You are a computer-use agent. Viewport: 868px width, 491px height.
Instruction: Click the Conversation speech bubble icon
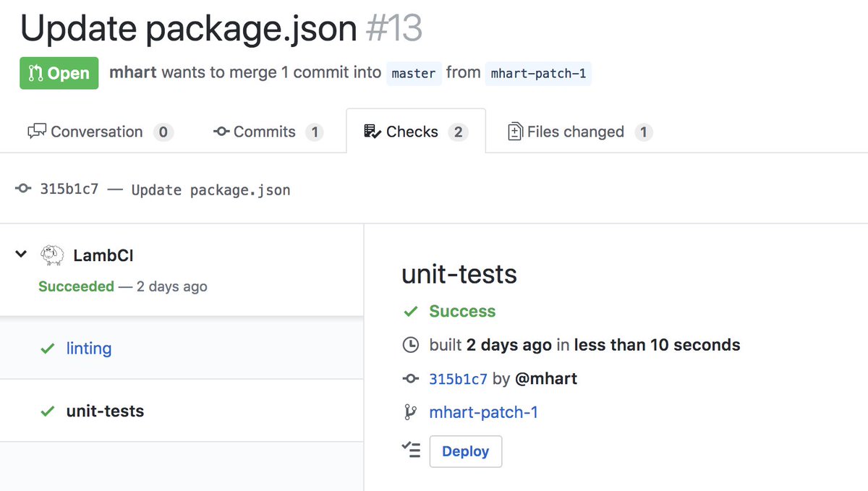pyautogui.click(x=36, y=132)
